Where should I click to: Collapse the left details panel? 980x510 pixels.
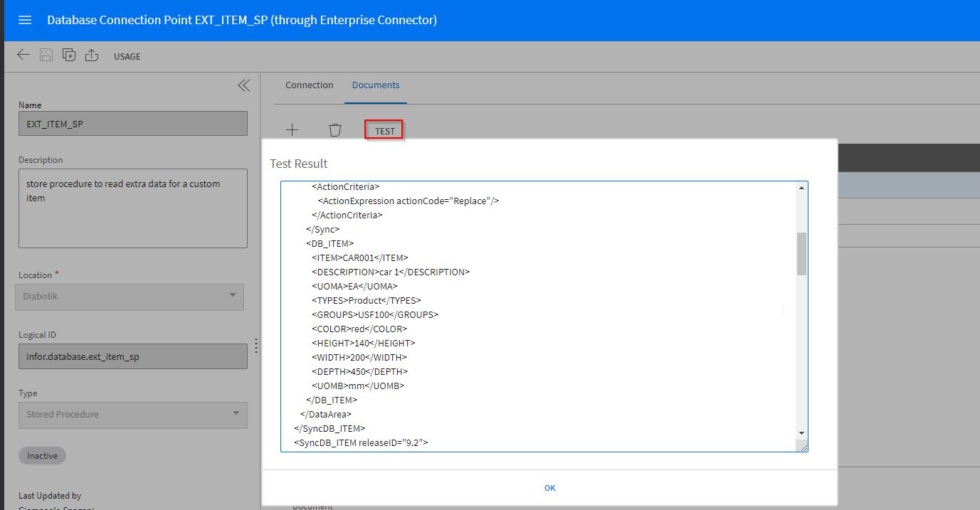pyautogui.click(x=243, y=86)
